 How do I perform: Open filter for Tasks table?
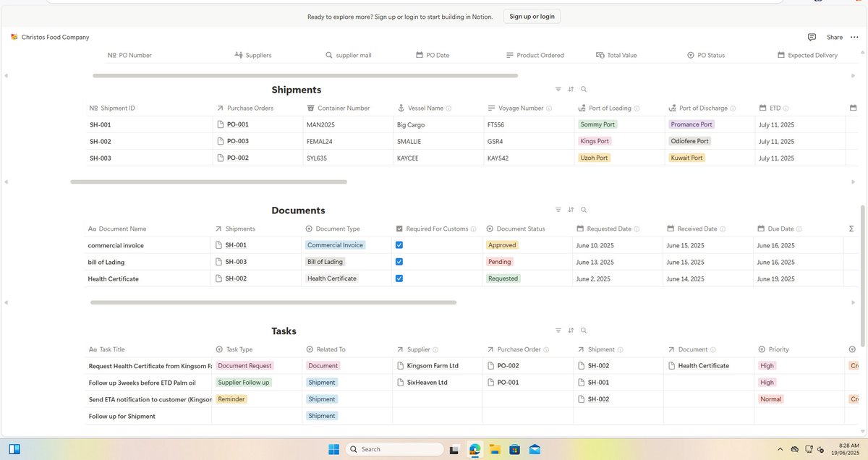[x=558, y=331]
